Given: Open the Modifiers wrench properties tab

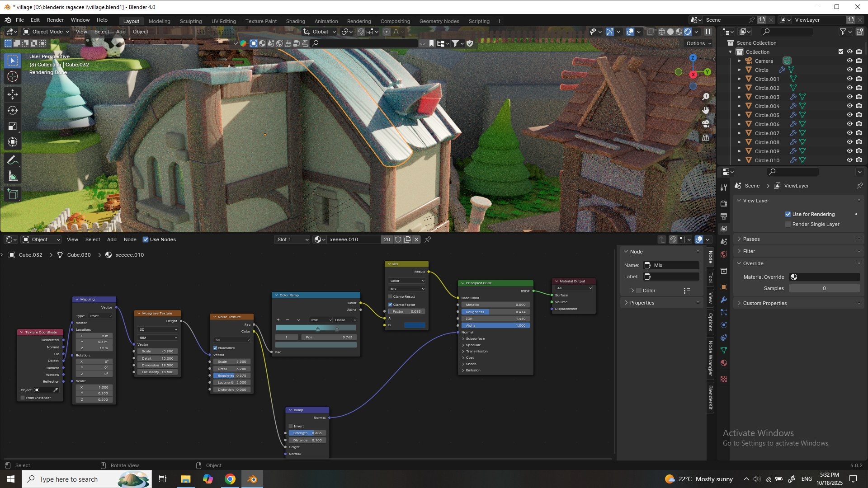Looking at the screenshot, I should [724, 300].
